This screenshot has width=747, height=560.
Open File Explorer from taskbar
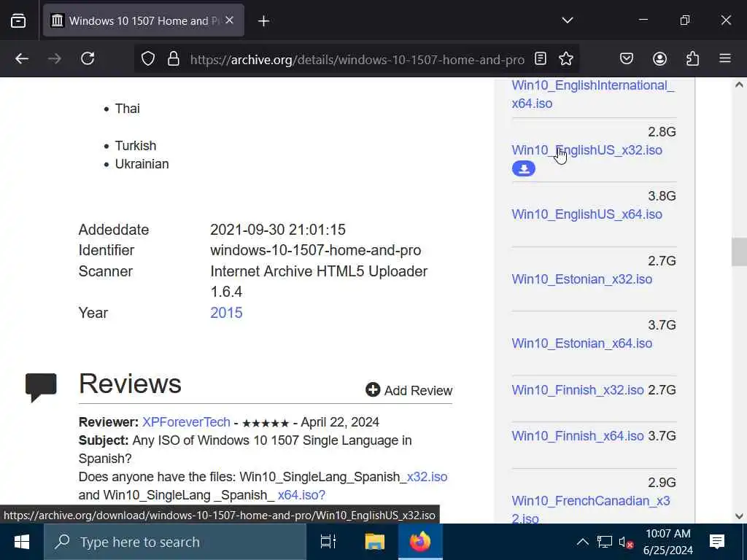(x=375, y=542)
